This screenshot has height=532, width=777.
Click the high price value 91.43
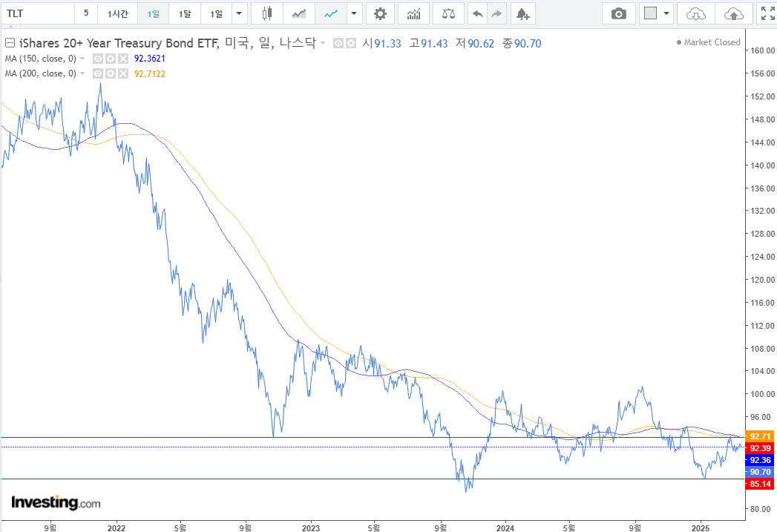434,44
